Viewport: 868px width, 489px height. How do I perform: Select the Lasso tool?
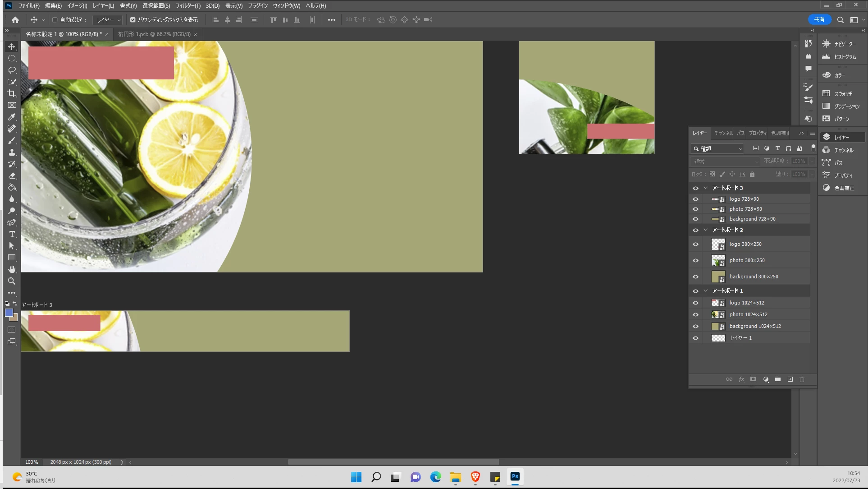point(12,70)
